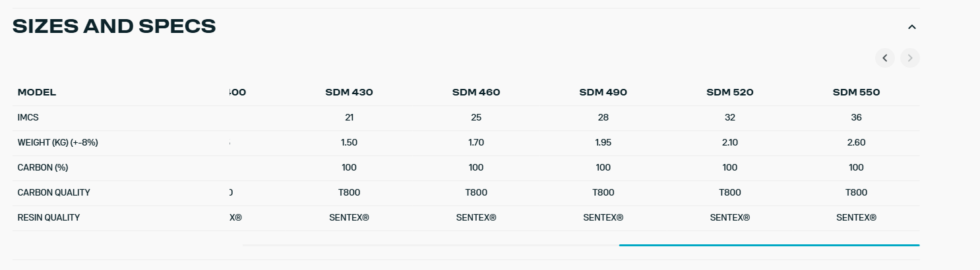The height and width of the screenshot is (270, 980).
Task: Click the T800 carbon quality under SDM 430
Action: pos(349,192)
